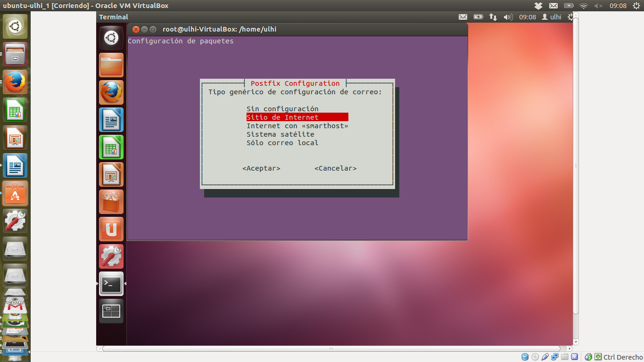Viewport: 644px width, 362px height.
Task: Select 'Sólo correo local' option
Action: [x=282, y=143]
